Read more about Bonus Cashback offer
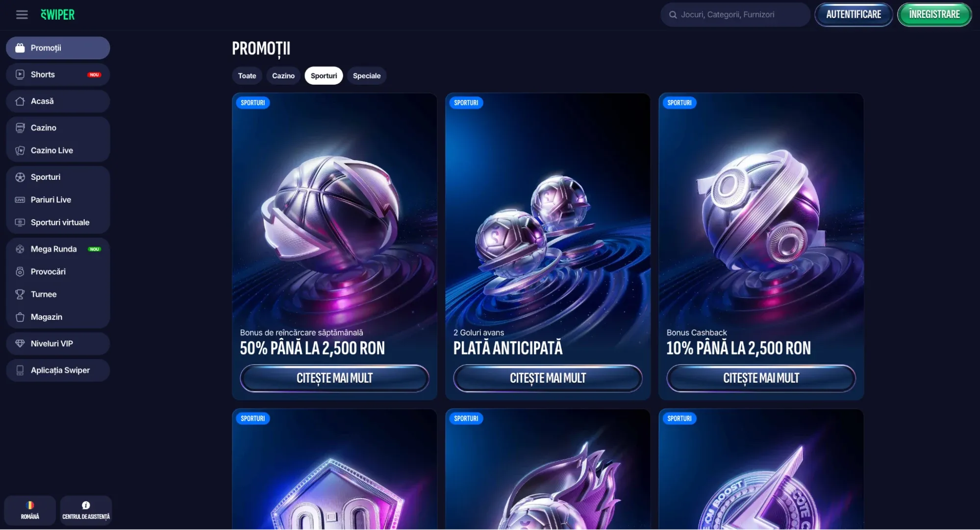 pos(761,378)
